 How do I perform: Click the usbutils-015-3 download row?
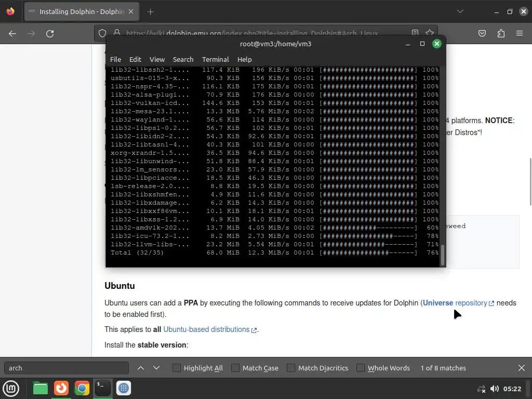[x=274, y=78]
